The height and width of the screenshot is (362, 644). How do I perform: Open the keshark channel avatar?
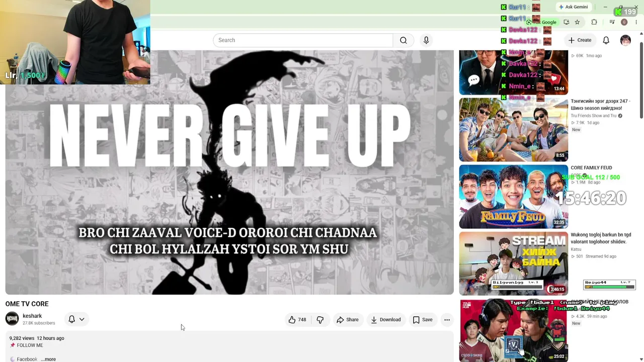tap(12, 319)
